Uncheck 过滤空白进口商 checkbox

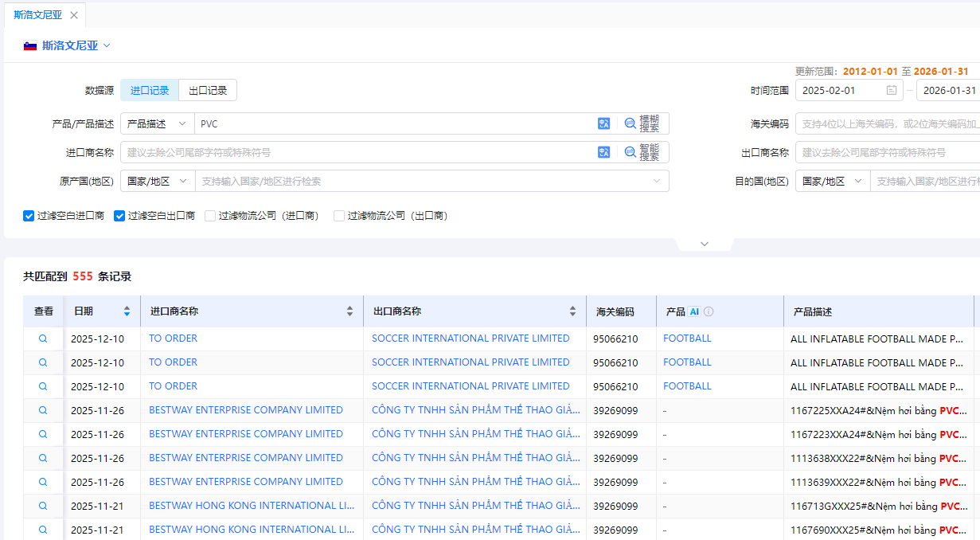pos(29,216)
